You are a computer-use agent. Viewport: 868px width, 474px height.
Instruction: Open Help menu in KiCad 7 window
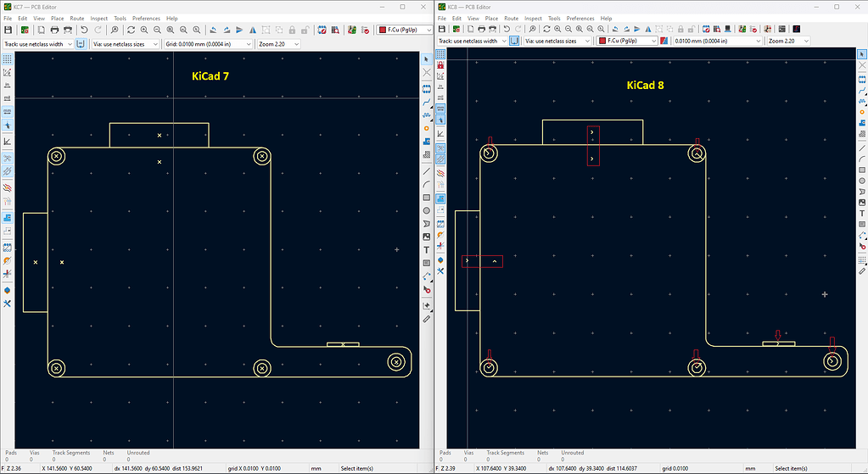pos(172,19)
